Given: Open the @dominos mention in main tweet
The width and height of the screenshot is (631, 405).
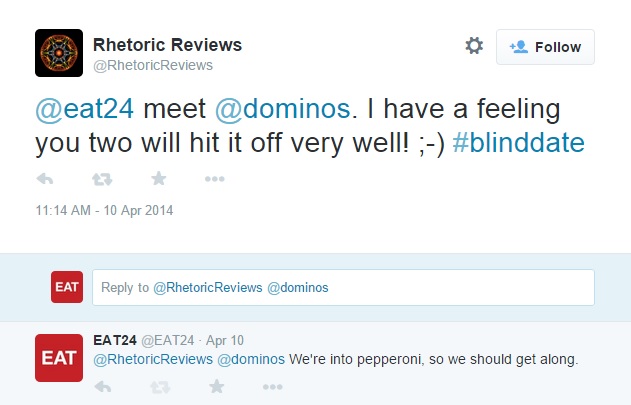Looking at the screenshot, I should coord(283,109).
